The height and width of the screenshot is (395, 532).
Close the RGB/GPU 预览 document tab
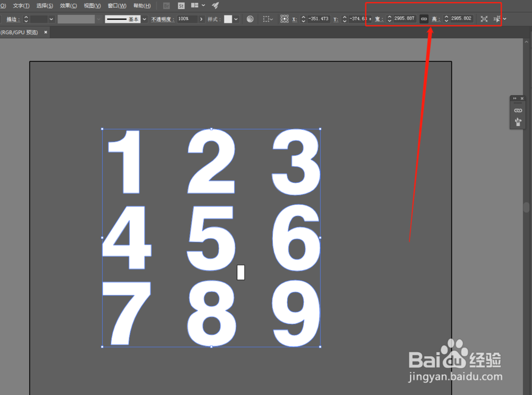45,32
